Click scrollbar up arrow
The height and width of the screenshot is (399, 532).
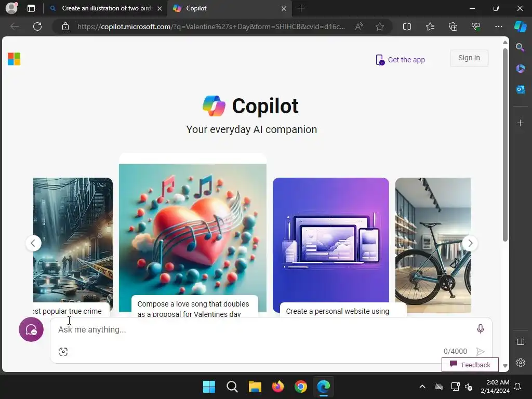[x=505, y=43]
